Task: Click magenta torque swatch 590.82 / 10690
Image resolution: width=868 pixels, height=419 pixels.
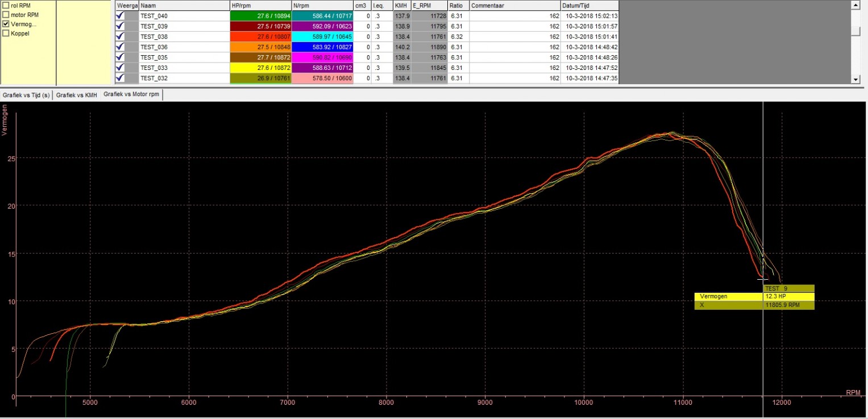Action: [322, 57]
